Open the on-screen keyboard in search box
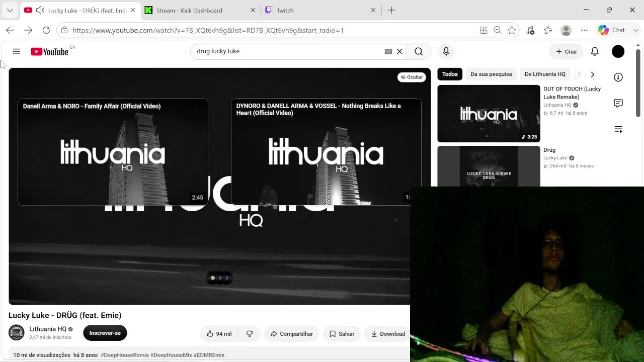 [x=388, y=51]
